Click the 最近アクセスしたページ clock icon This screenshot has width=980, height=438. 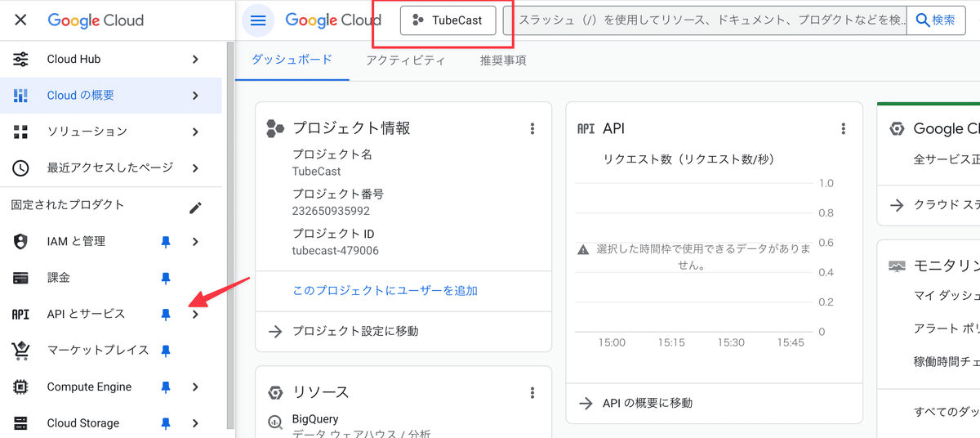point(20,168)
